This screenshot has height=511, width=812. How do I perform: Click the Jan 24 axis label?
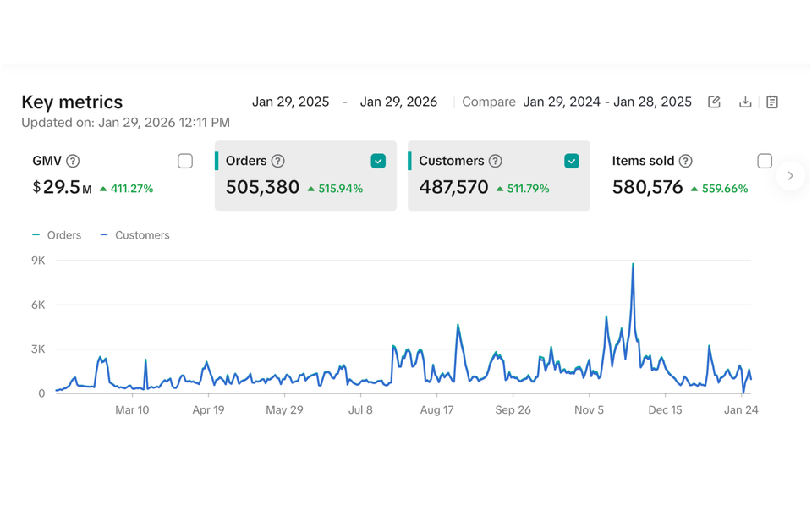click(741, 410)
